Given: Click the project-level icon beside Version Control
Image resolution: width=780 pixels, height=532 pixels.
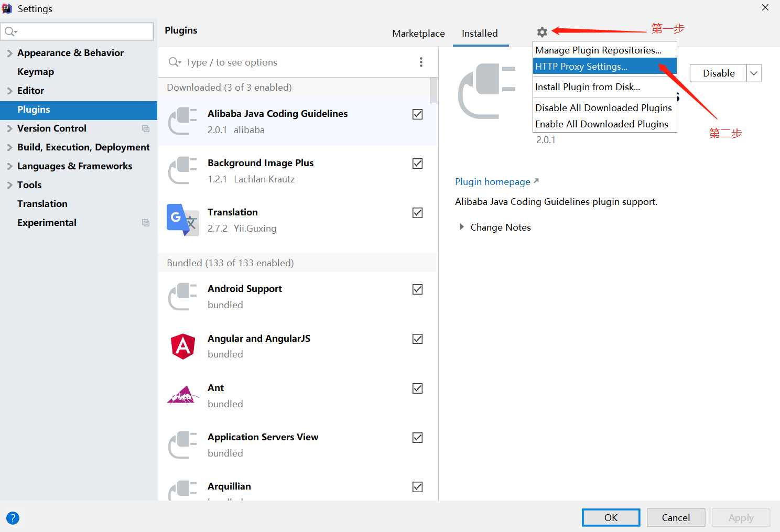Looking at the screenshot, I should click(146, 128).
